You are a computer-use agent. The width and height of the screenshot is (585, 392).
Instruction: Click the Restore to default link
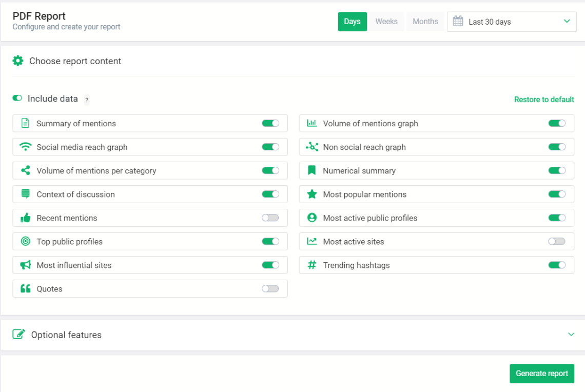click(x=544, y=100)
